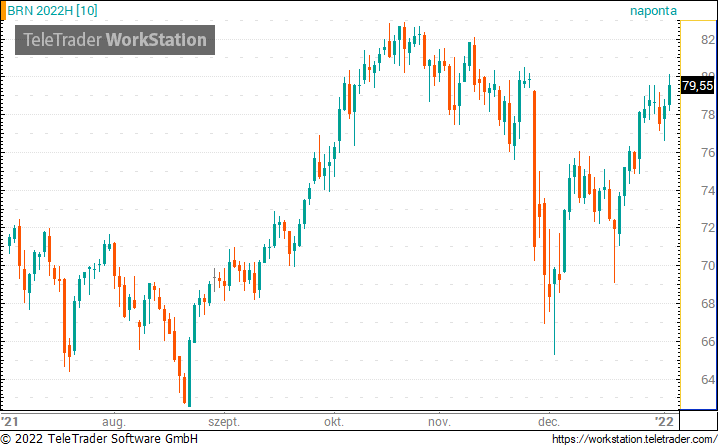The width and height of the screenshot is (718, 448).
Task: Click the 76 price axis label
Action: pyautogui.click(x=707, y=153)
